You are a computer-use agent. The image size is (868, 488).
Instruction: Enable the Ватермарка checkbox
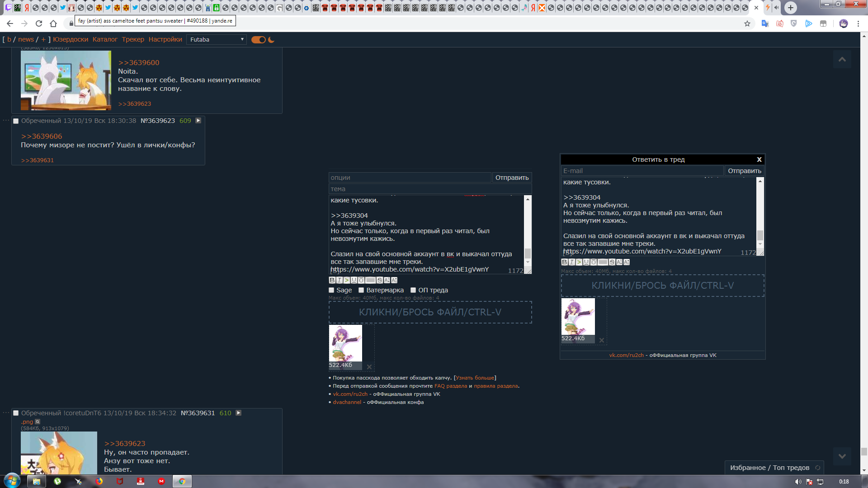pos(361,290)
